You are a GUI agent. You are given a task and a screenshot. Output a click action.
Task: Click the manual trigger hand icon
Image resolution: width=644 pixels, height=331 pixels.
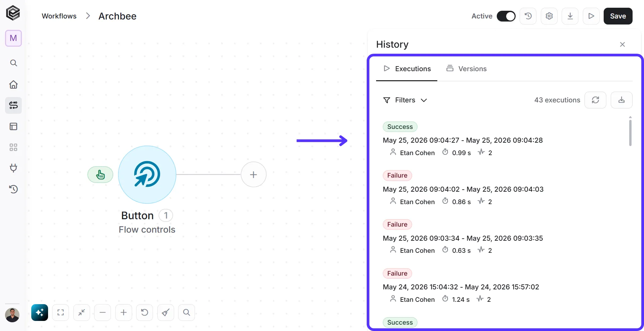(100, 175)
